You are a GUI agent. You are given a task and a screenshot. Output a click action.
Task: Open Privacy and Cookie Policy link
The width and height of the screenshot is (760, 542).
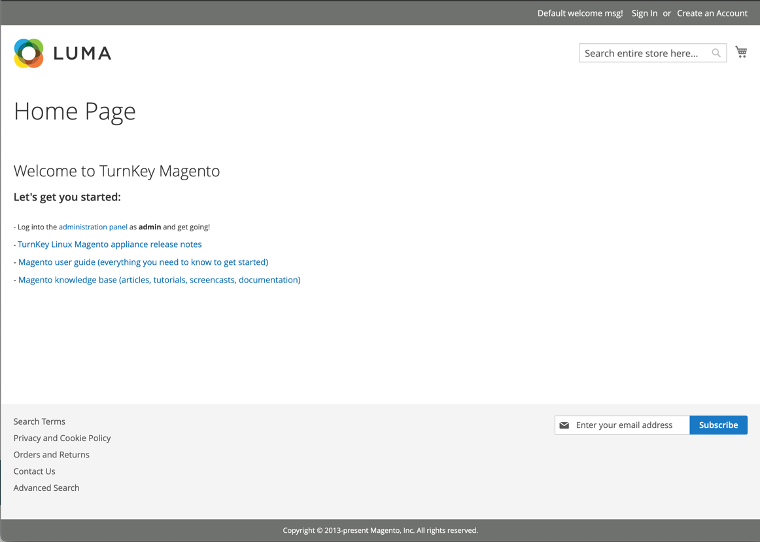(x=62, y=438)
